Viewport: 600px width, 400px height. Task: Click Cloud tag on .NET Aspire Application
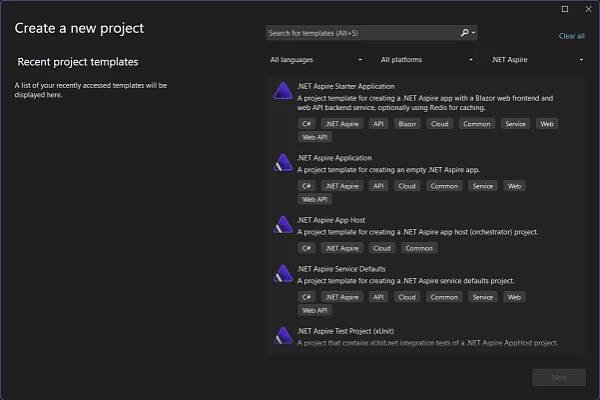[407, 186]
